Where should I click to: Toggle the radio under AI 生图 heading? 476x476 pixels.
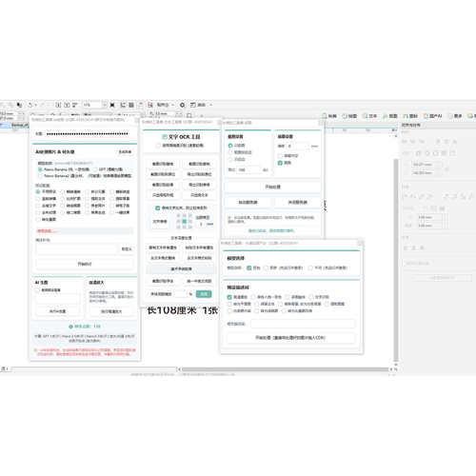(x=37, y=290)
